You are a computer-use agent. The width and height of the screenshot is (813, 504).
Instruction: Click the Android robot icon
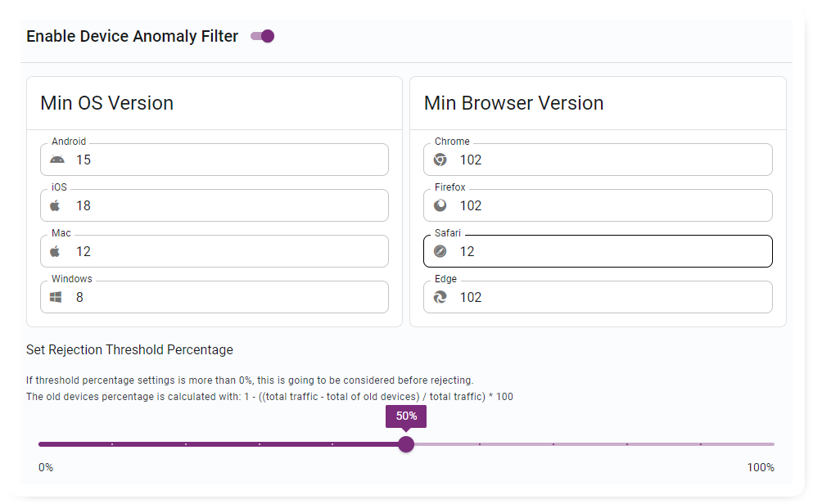tap(57, 160)
